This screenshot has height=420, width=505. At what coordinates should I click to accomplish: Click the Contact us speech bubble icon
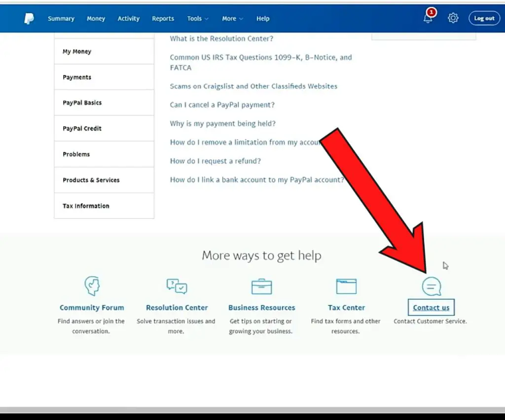431,286
